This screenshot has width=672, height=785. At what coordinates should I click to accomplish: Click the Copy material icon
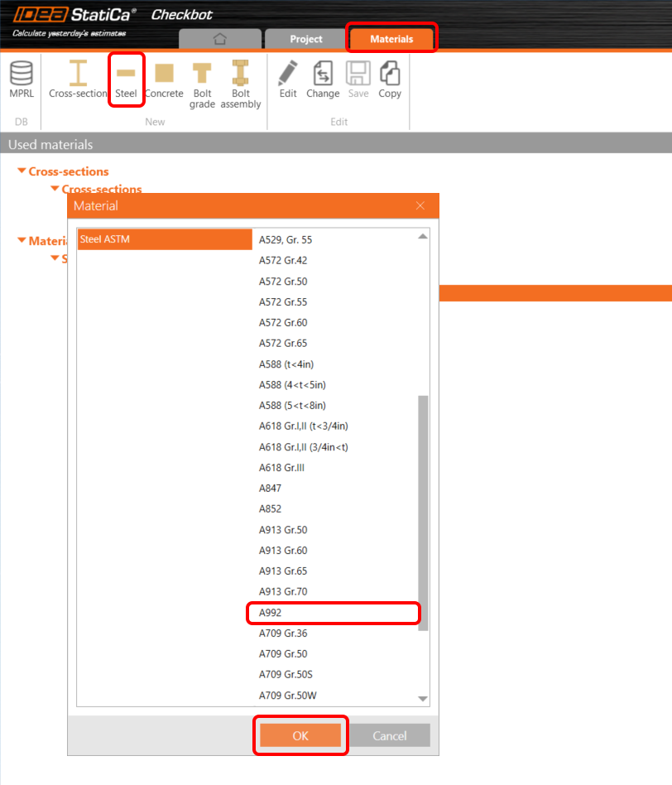point(390,79)
